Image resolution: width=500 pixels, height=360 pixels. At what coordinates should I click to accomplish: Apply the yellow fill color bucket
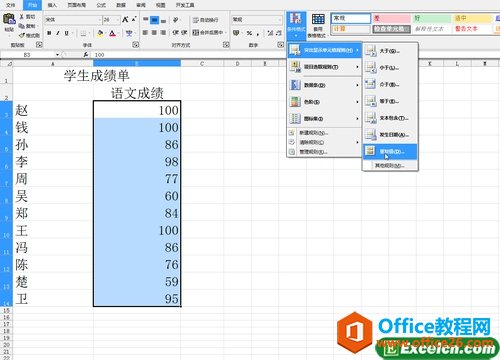100,33
